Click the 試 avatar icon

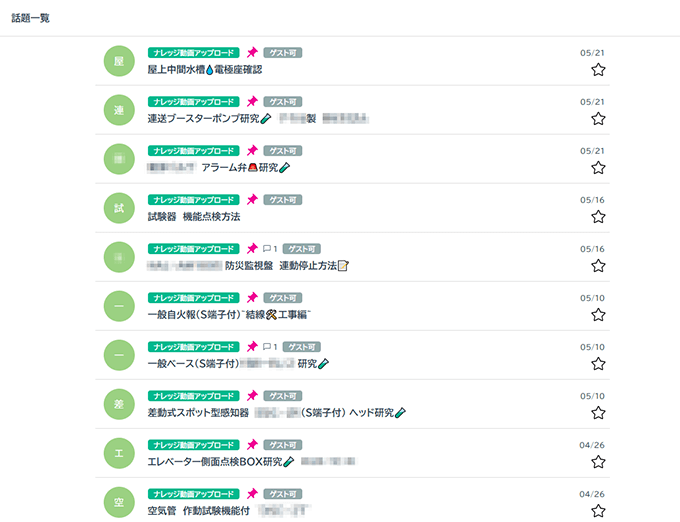click(119, 208)
